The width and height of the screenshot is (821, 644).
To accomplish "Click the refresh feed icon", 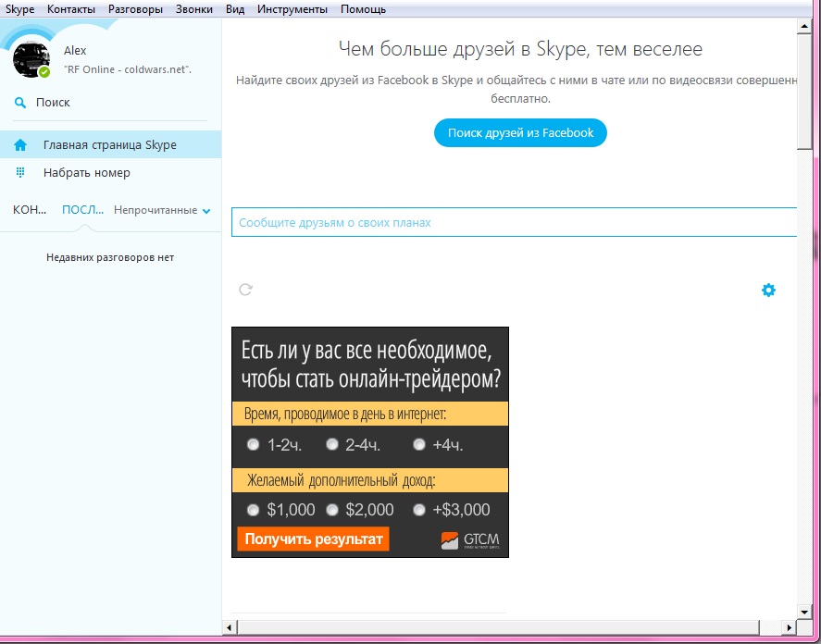I will pyautogui.click(x=245, y=290).
